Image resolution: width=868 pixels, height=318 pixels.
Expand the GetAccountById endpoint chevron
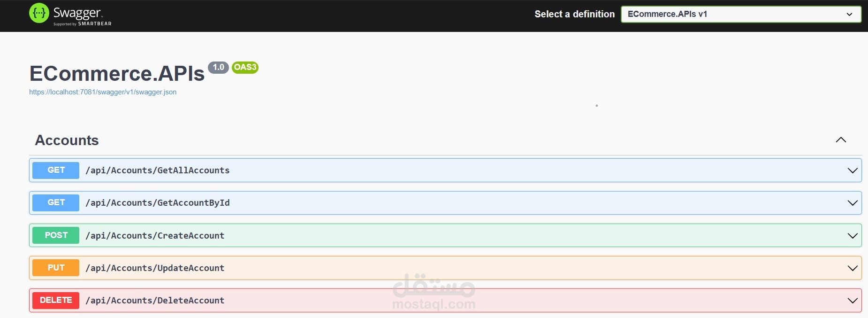point(853,203)
